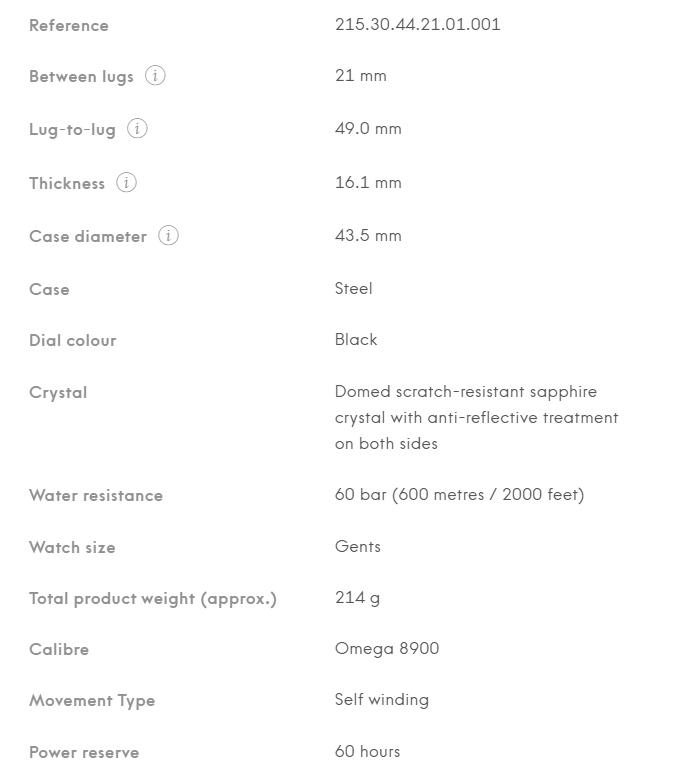Click the 60 bar water resistance value
The width and height of the screenshot is (679, 771).
459,495
